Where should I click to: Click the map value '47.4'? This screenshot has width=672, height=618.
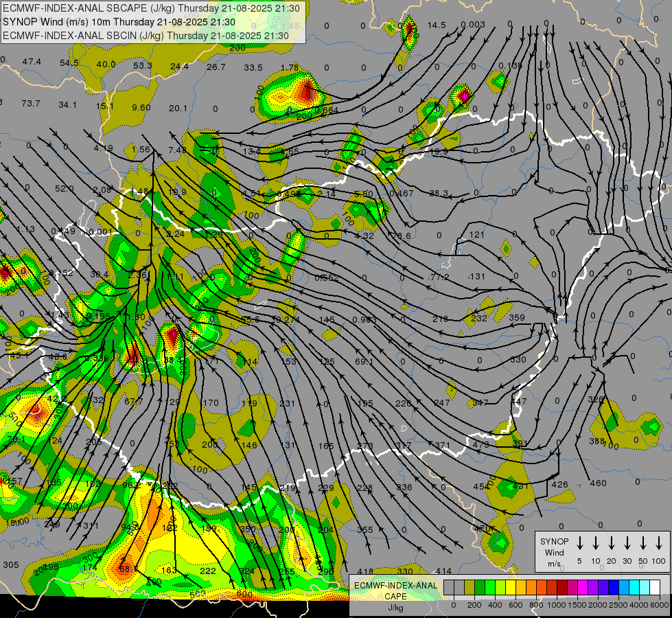pos(32,62)
